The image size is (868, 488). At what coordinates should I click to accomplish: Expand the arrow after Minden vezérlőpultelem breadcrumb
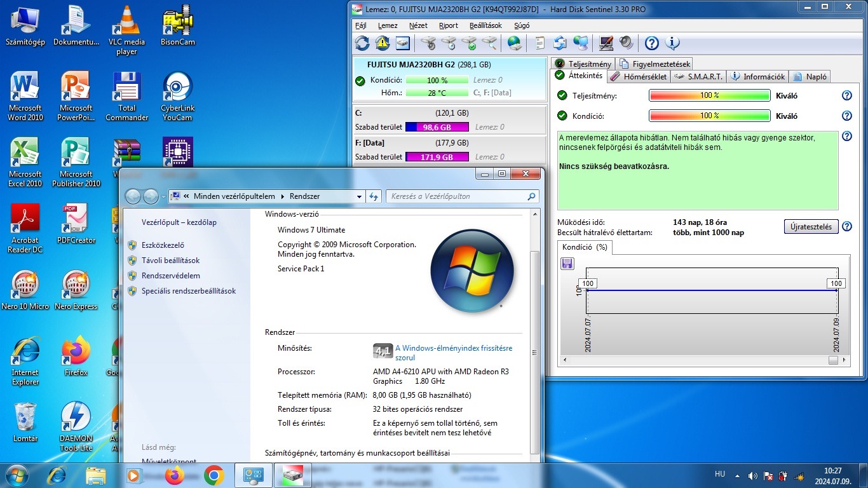(x=283, y=196)
